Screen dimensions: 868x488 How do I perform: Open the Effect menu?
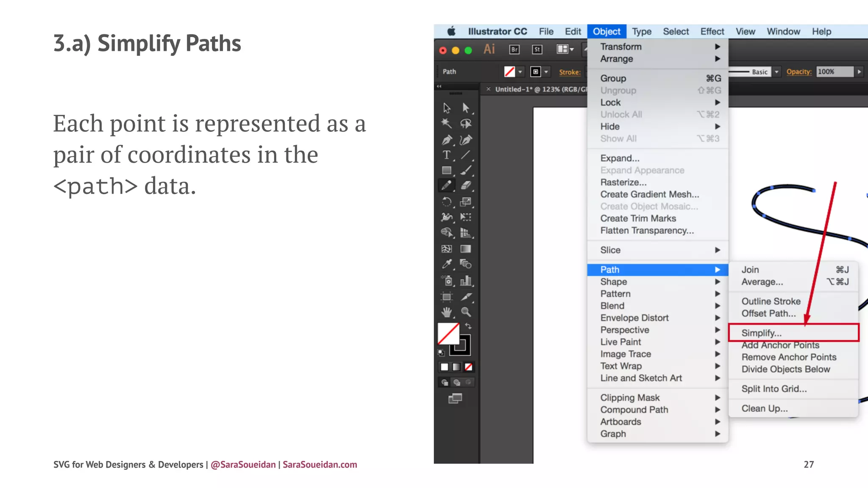pos(712,31)
